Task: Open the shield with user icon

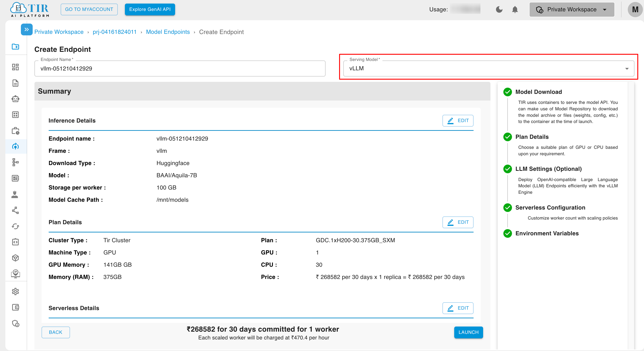Action: (x=16, y=323)
